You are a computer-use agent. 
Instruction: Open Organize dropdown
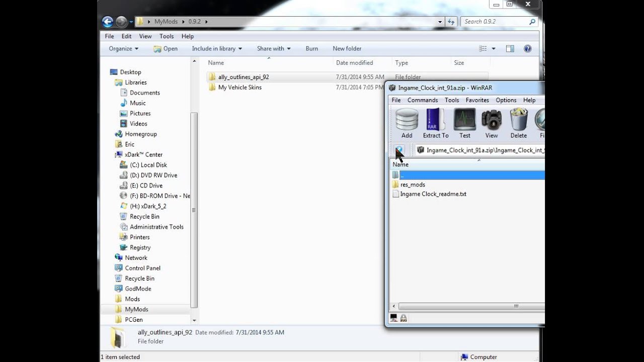tap(123, 49)
